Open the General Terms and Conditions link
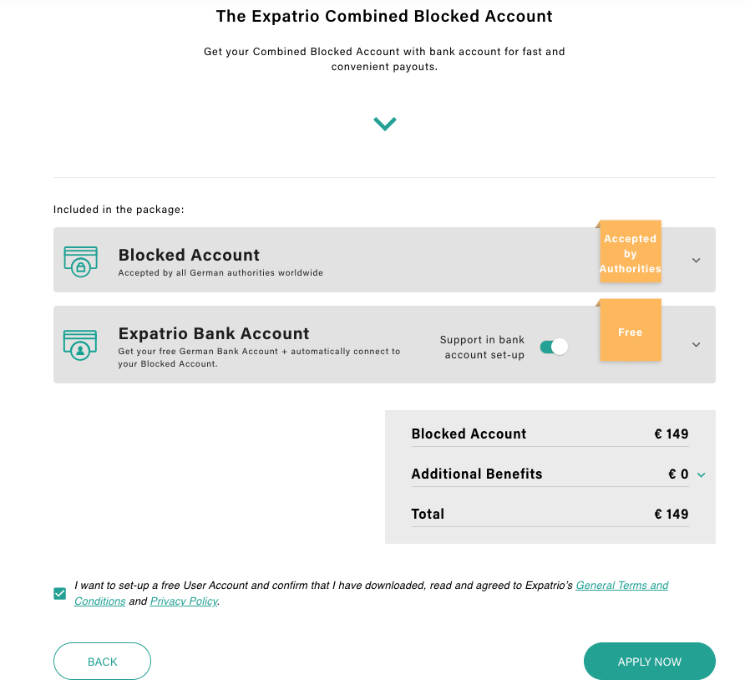Viewport: 745px width, 700px height. [621, 586]
